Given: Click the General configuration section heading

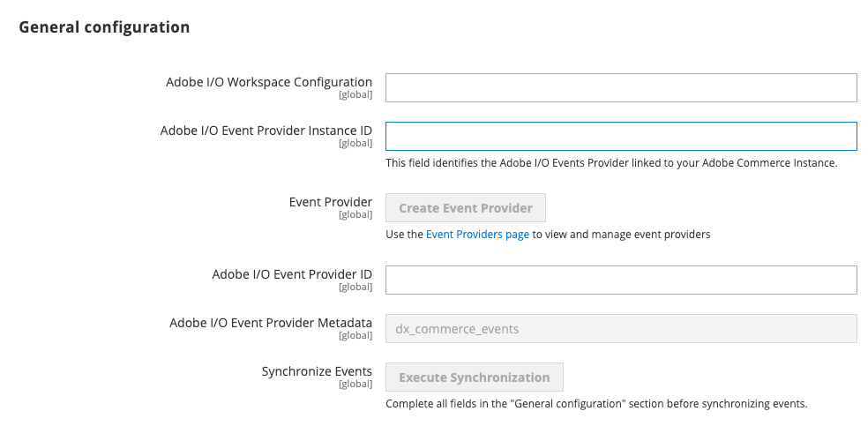Looking at the screenshot, I should [104, 27].
